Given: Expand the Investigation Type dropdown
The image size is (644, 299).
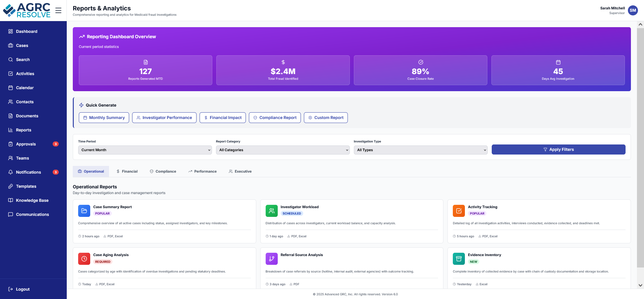Looking at the screenshot, I should [x=420, y=150].
